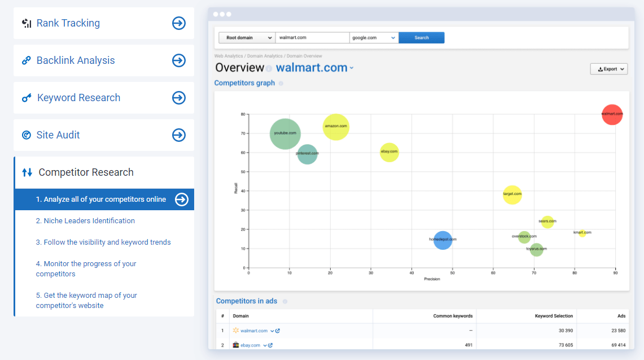Select Follow the visibility and keyword trends

point(103,242)
